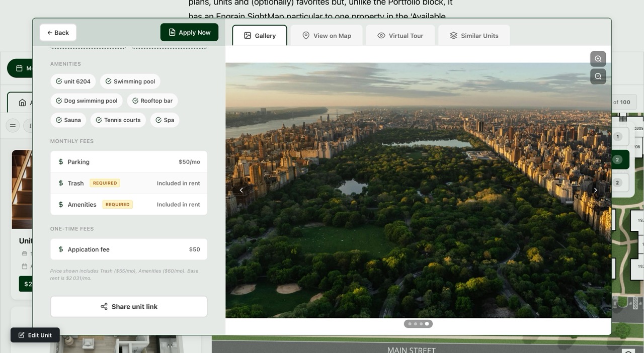The width and height of the screenshot is (644, 353).
Task: Switch to the Gallery tab
Action: tap(260, 36)
